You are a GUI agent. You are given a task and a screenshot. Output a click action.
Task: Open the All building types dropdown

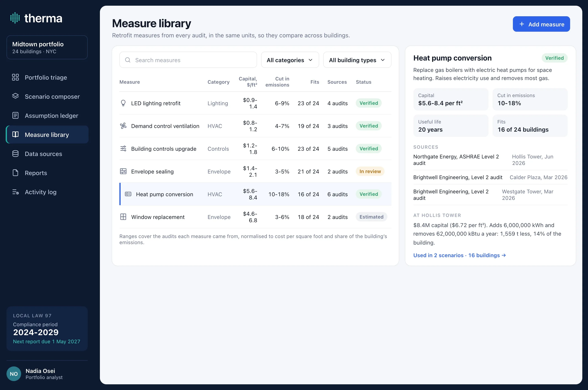coord(357,60)
